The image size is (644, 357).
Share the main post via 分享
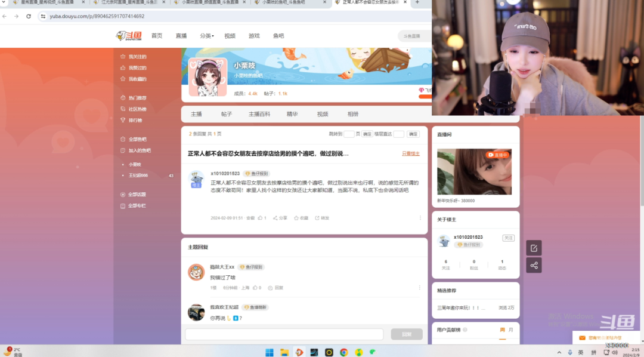click(280, 218)
